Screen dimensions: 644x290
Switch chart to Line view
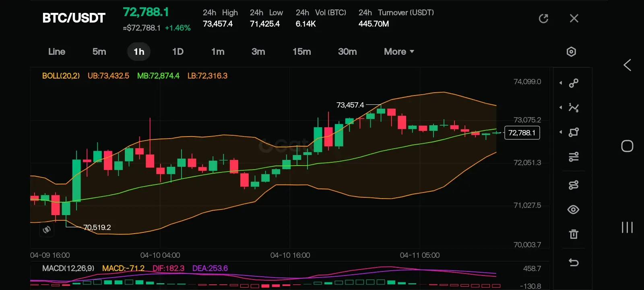pyautogui.click(x=57, y=52)
